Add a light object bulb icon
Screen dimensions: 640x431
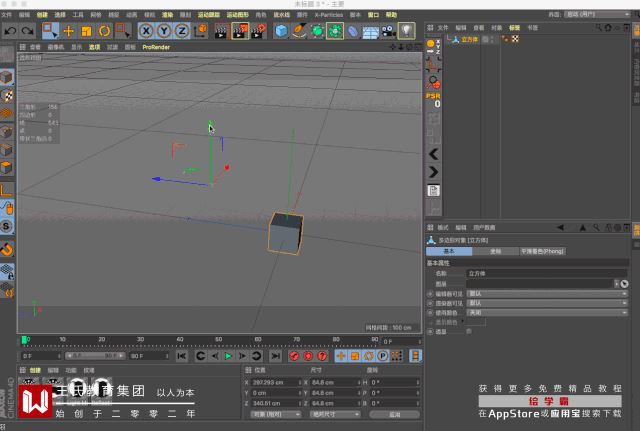(x=406, y=31)
